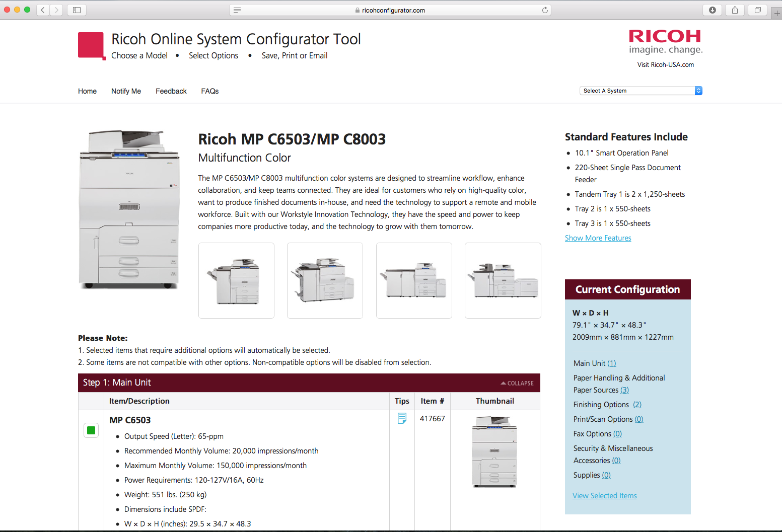Open the Tips note icon for MP C6503

(402, 418)
